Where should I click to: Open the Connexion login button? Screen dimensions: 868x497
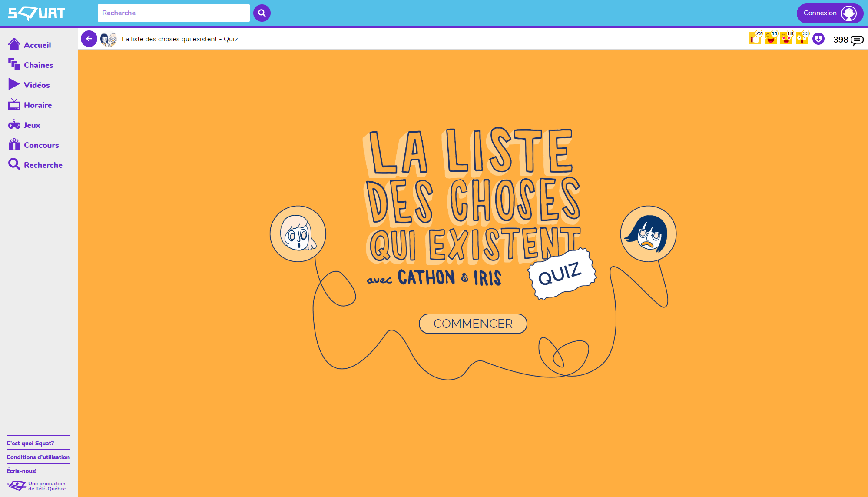coord(830,13)
